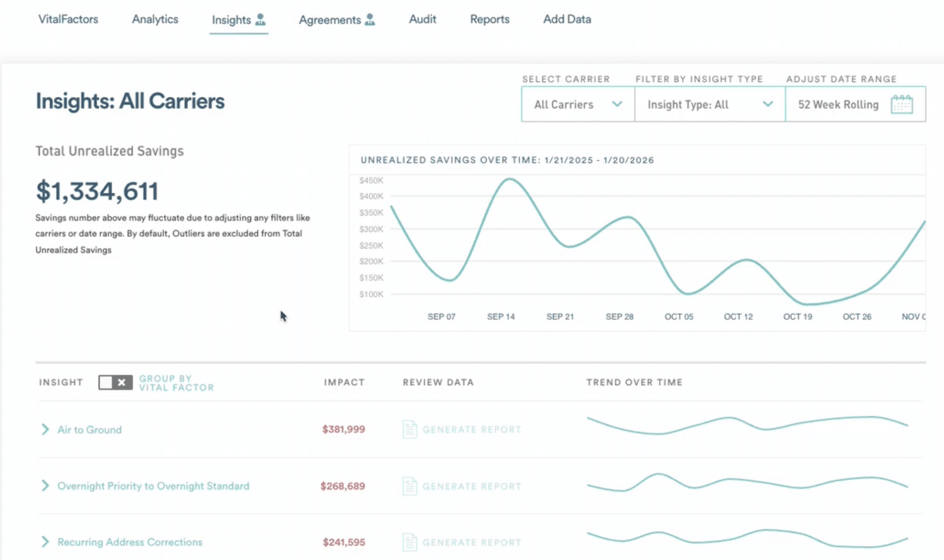Click the people icon beside Agreements tab
This screenshot has height=560, width=944.
[x=370, y=19]
